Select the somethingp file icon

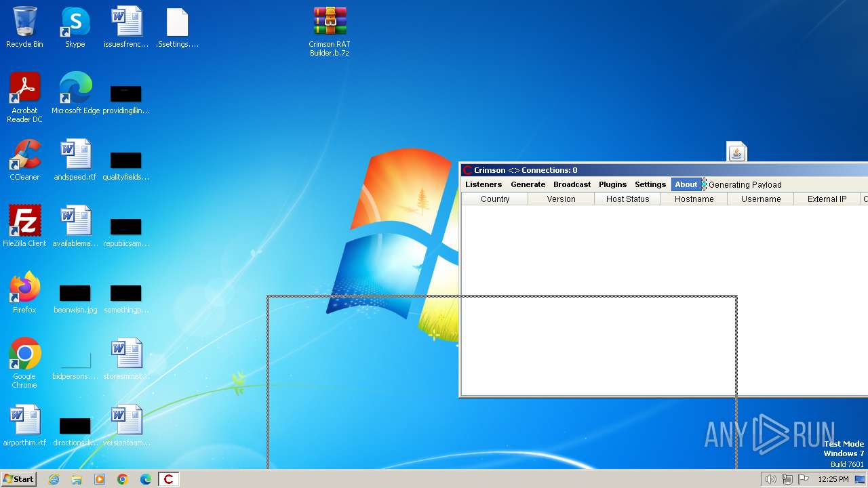pos(126,298)
